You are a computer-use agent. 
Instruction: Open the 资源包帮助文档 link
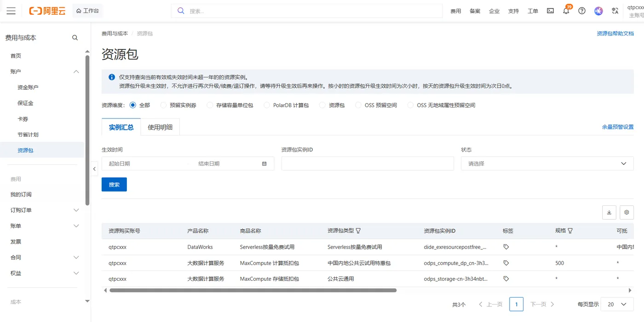tap(615, 34)
